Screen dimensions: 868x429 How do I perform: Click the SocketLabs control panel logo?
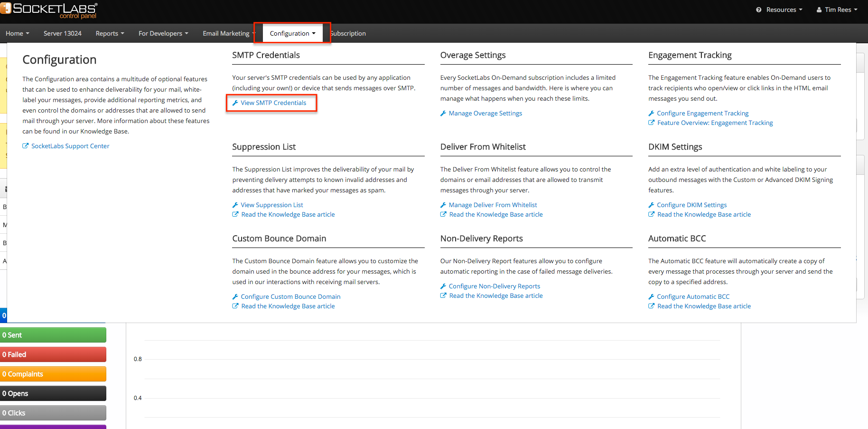(49, 10)
